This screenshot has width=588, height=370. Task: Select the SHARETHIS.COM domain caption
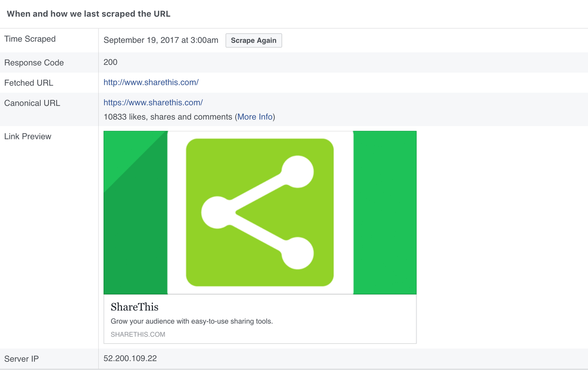[x=138, y=334]
